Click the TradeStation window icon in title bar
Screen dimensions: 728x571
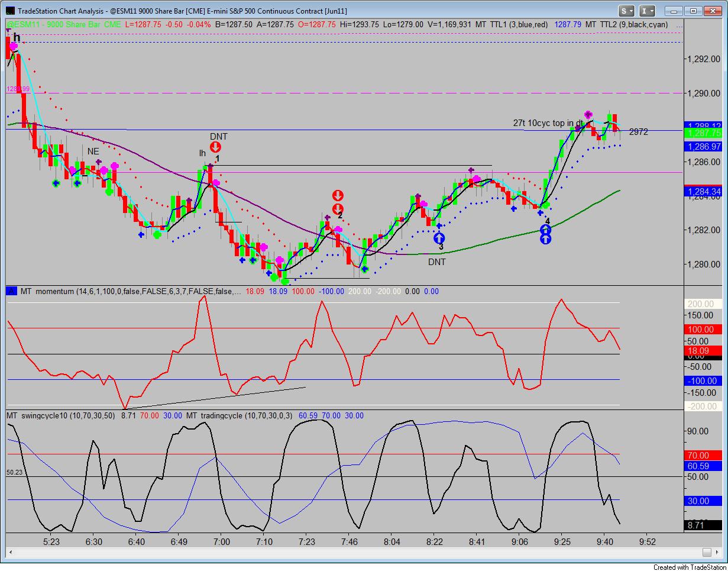pos(9,11)
